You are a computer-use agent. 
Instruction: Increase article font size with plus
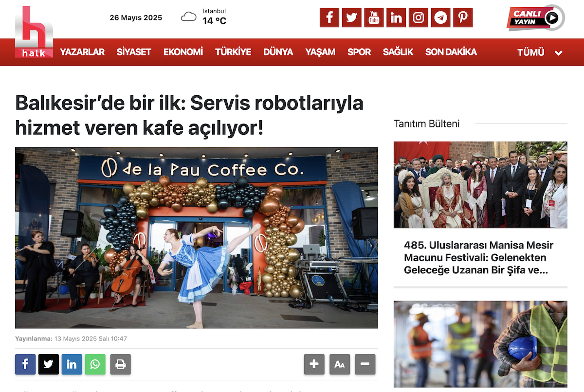(314, 364)
